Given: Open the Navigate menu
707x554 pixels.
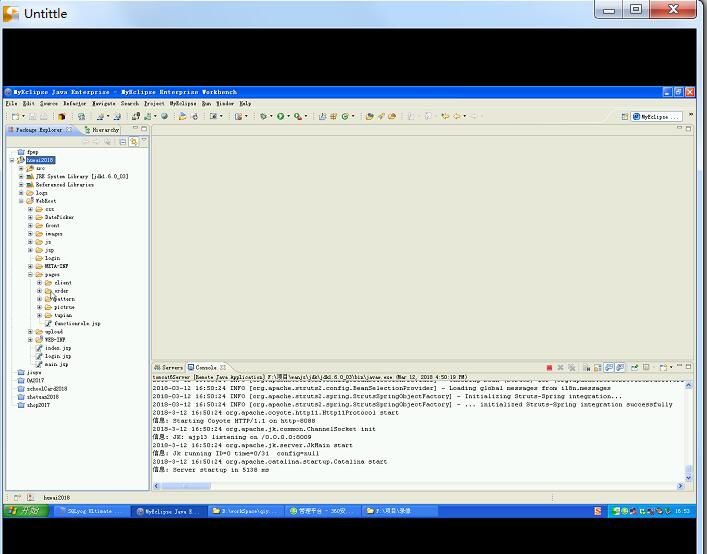Looking at the screenshot, I should 104,104.
